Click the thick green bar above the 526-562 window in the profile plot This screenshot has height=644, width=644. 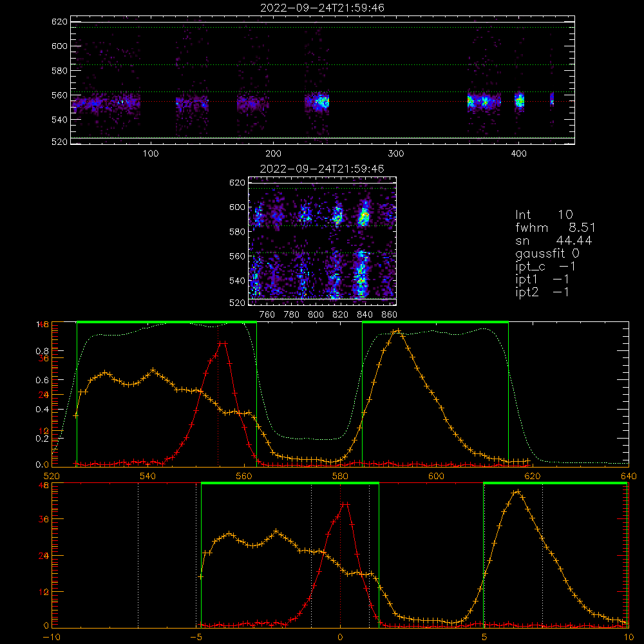[x=166, y=322]
